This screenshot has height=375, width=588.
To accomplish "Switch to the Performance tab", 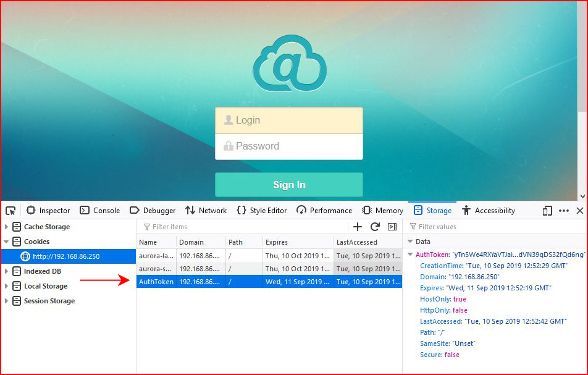I will 324,211.
